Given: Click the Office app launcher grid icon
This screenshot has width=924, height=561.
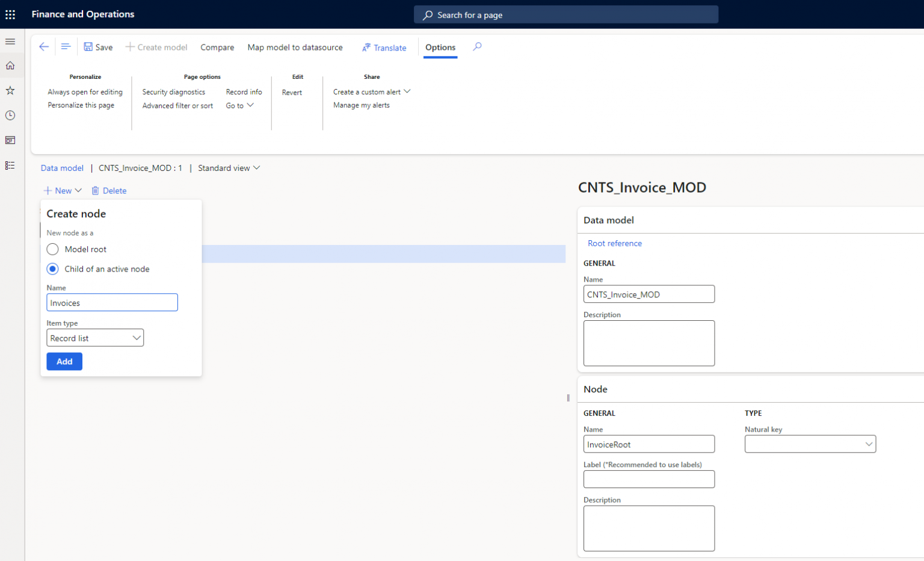Looking at the screenshot, I should [10, 14].
